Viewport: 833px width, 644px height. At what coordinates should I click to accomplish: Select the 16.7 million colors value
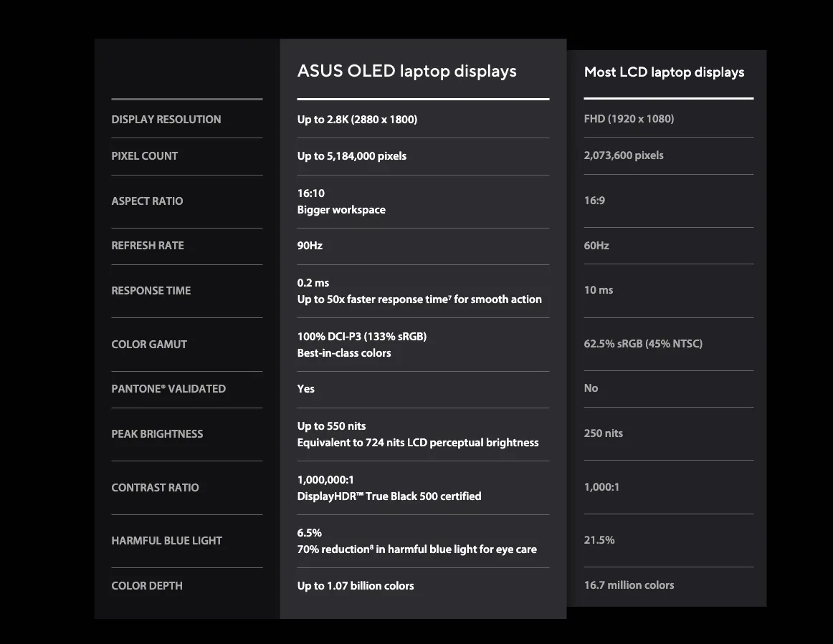pos(629,585)
